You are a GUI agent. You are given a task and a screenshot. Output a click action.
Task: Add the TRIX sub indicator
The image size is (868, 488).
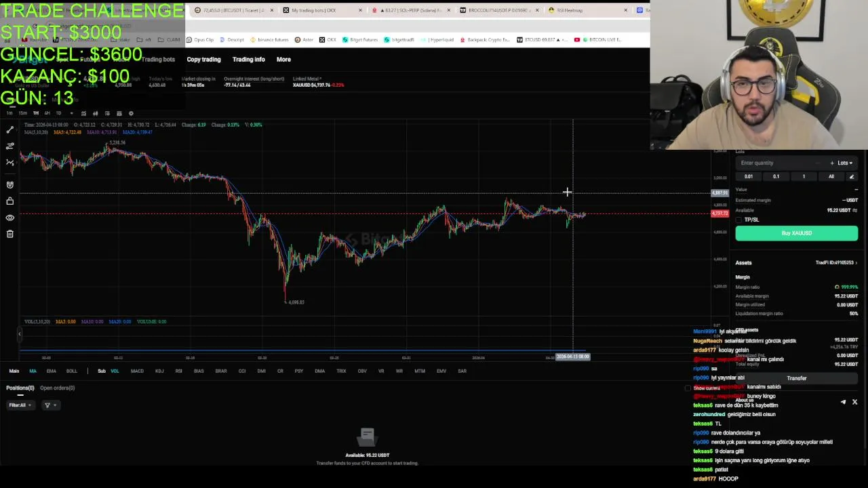click(341, 371)
